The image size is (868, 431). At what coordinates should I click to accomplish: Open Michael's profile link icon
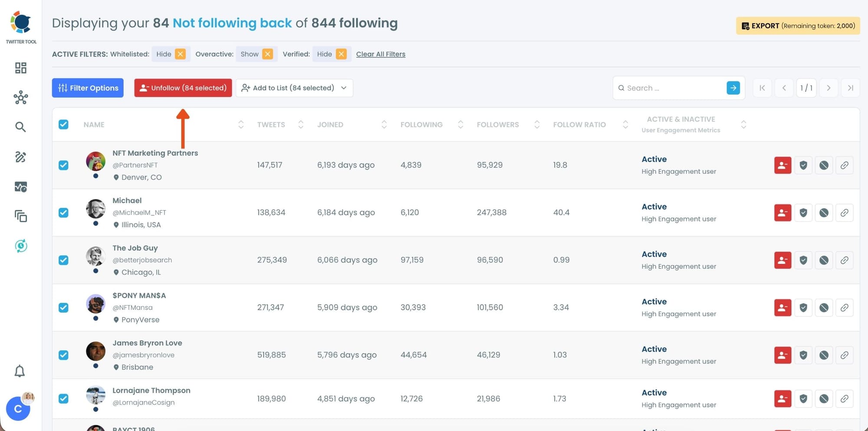coord(844,213)
